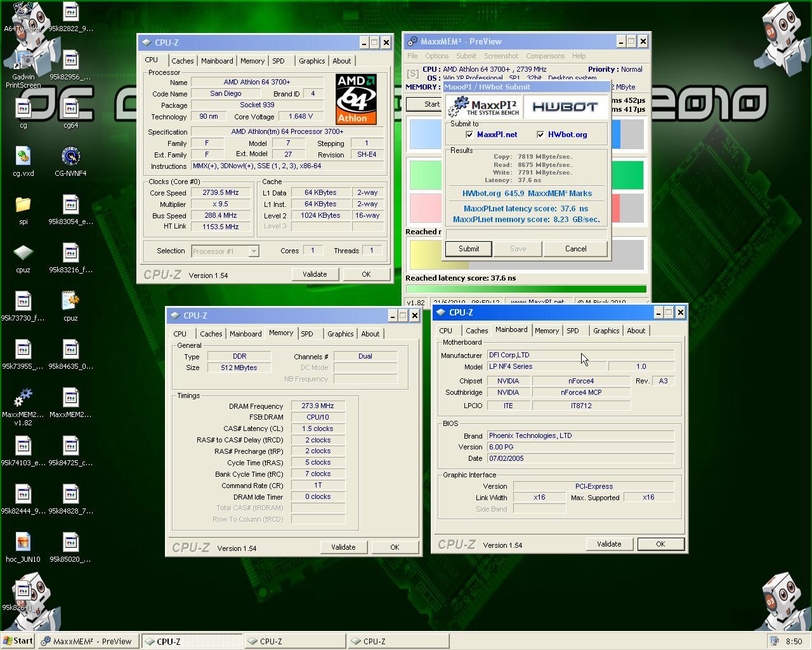This screenshot has width=812, height=650.
Task: Click the Manufacturer field DFI Corp,LTD
Action: click(580, 355)
